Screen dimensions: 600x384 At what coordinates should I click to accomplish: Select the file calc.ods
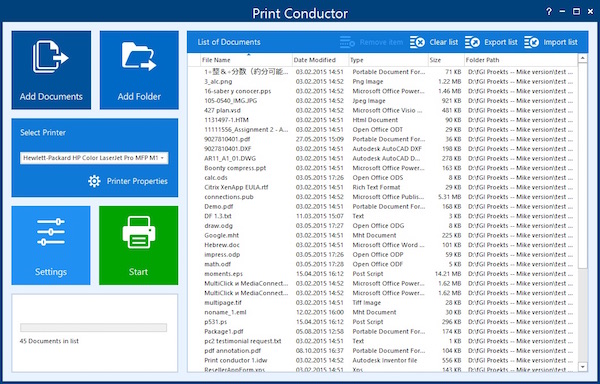tap(216, 177)
